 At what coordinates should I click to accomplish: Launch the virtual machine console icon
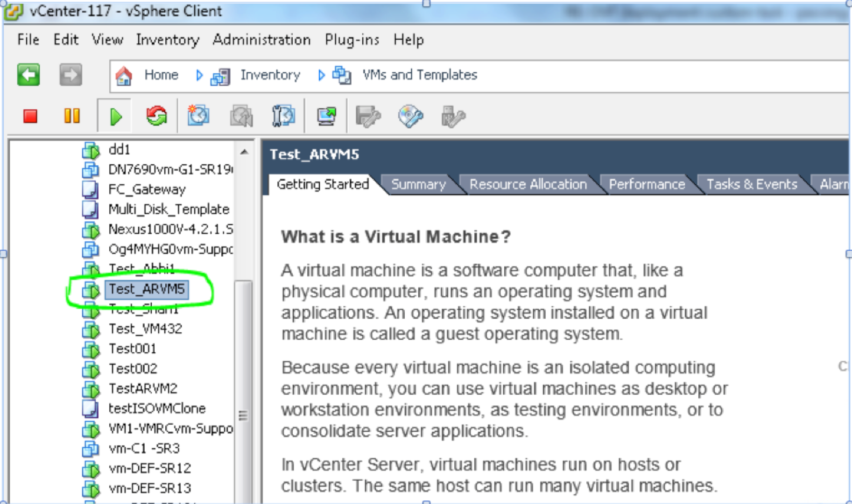(326, 116)
